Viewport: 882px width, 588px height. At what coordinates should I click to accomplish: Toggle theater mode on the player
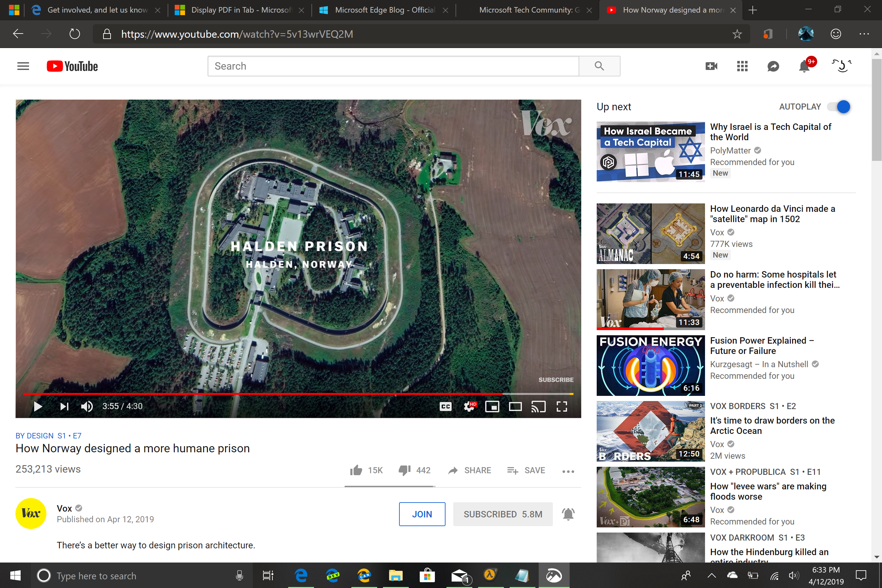(515, 407)
